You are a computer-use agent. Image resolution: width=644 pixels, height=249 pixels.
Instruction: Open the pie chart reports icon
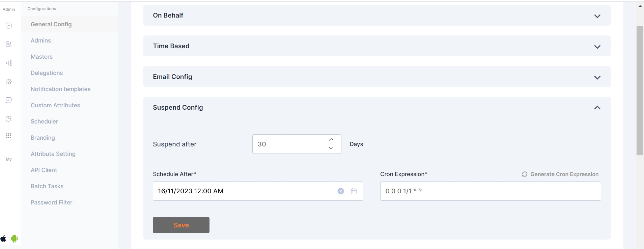coord(9,119)
